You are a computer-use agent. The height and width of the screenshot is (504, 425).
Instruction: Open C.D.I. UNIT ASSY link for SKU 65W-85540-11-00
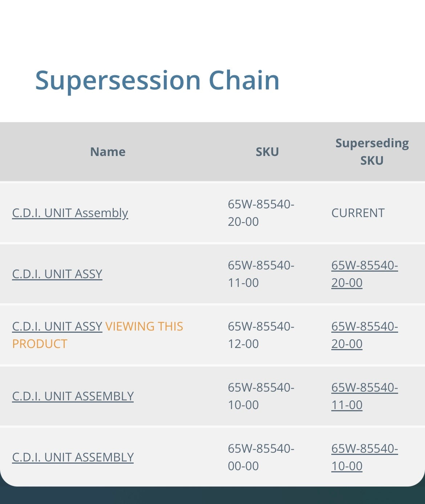pyautogui.click(x=57, y=274)
